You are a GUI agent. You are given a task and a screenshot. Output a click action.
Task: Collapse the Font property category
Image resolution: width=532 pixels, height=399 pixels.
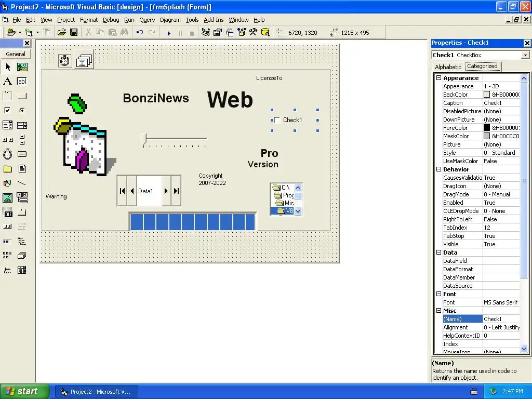point(438,294)
